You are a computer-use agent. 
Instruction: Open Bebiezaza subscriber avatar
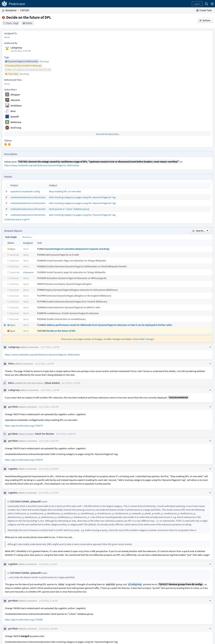click(x=7, y=122)
